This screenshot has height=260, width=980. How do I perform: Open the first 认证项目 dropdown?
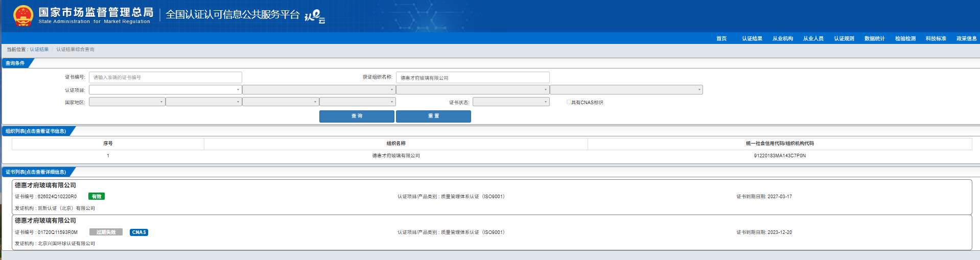click(x=166, y=90)
